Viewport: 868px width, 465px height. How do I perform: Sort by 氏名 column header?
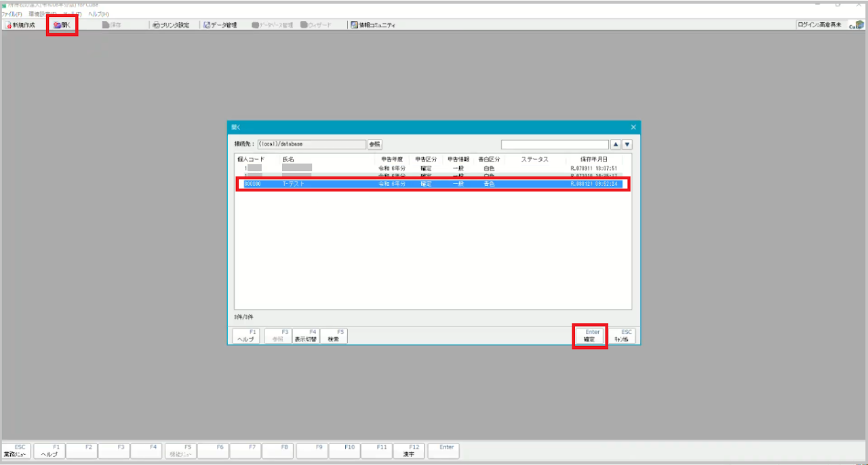click(x=289, y=159)
